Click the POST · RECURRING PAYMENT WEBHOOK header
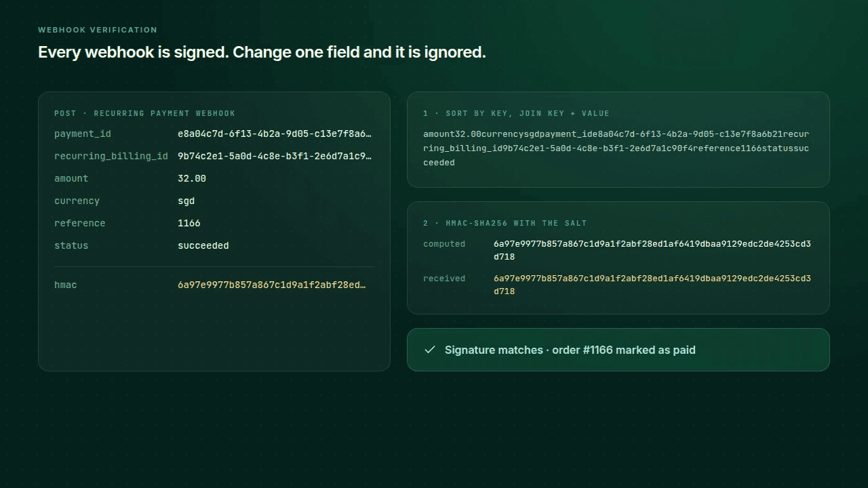Screen dimensions: 868x488 tap(144, 113)
